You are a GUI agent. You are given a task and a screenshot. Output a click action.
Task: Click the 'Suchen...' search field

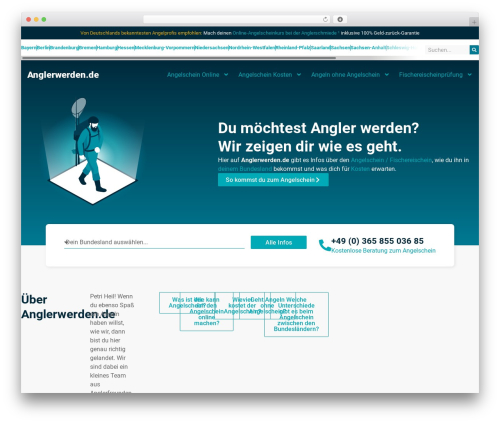point(447,50)
